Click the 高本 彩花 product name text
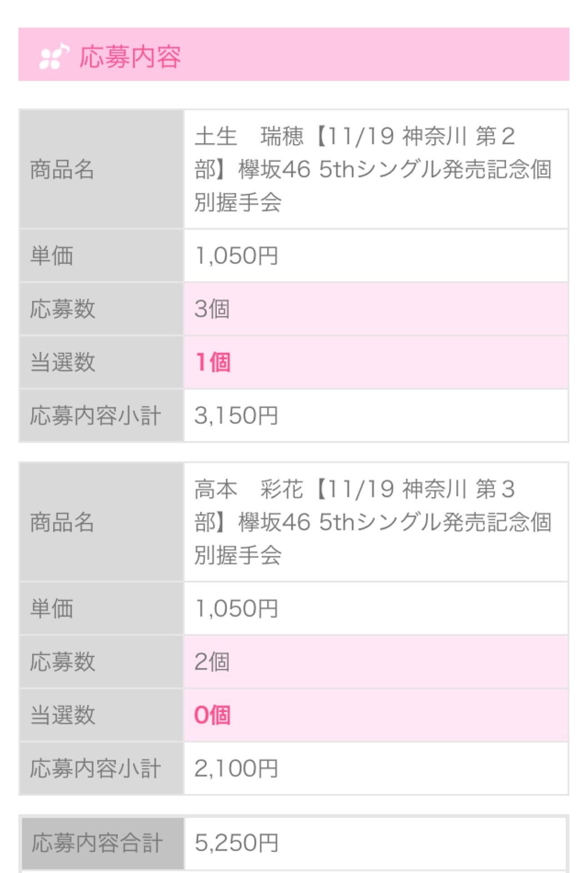The width and height of the screenshot is (588, 873). pos(373,522)
